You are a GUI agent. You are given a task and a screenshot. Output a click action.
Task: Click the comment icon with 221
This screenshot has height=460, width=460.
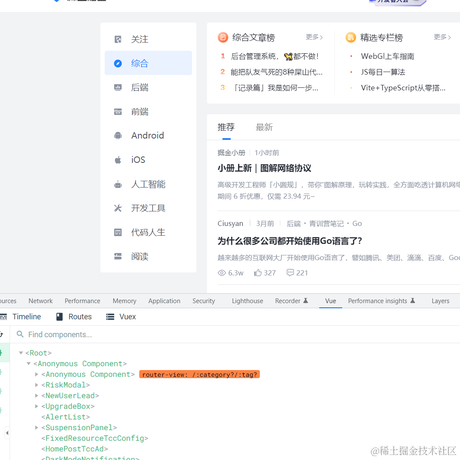[290, 273]
